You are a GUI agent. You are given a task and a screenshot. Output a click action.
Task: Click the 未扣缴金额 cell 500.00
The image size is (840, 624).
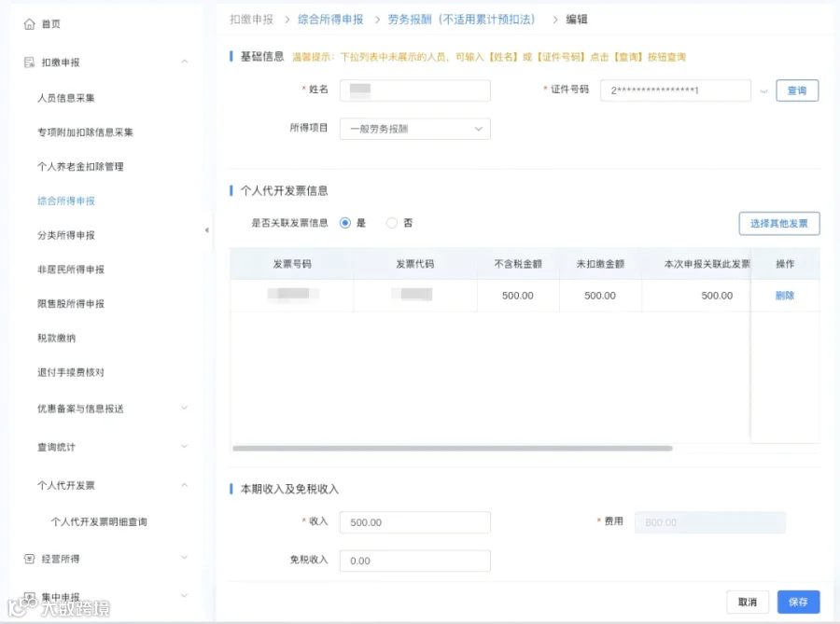(600, 296)
